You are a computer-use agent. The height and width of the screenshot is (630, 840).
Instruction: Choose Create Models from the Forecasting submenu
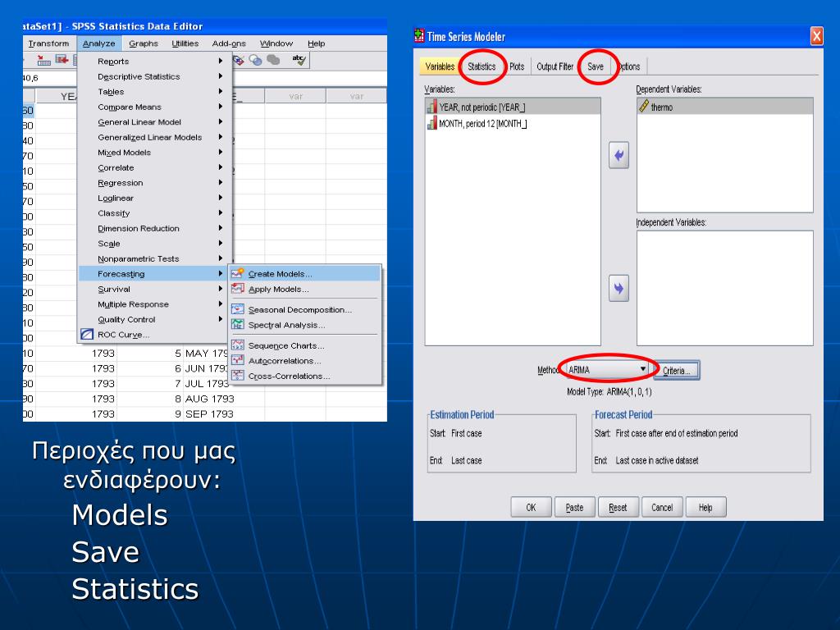tap(305, 273)
